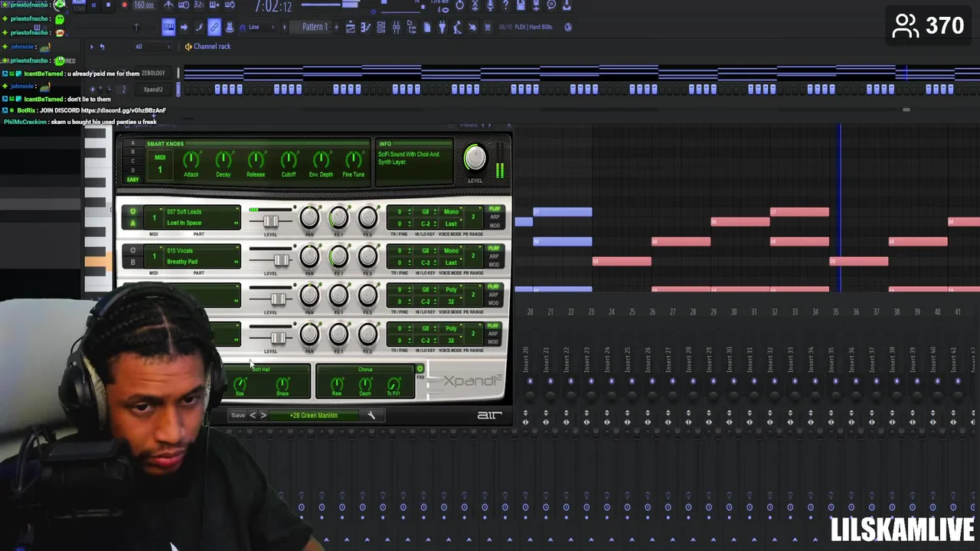
Task: Switch to smart knobs tab C
Action: (x=132, y=161)
